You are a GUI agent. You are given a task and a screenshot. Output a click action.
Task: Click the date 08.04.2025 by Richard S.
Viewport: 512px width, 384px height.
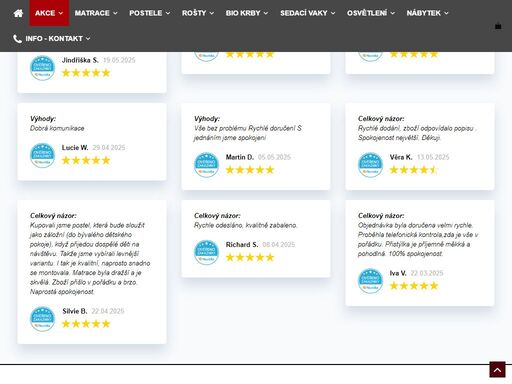click(279, 245)
